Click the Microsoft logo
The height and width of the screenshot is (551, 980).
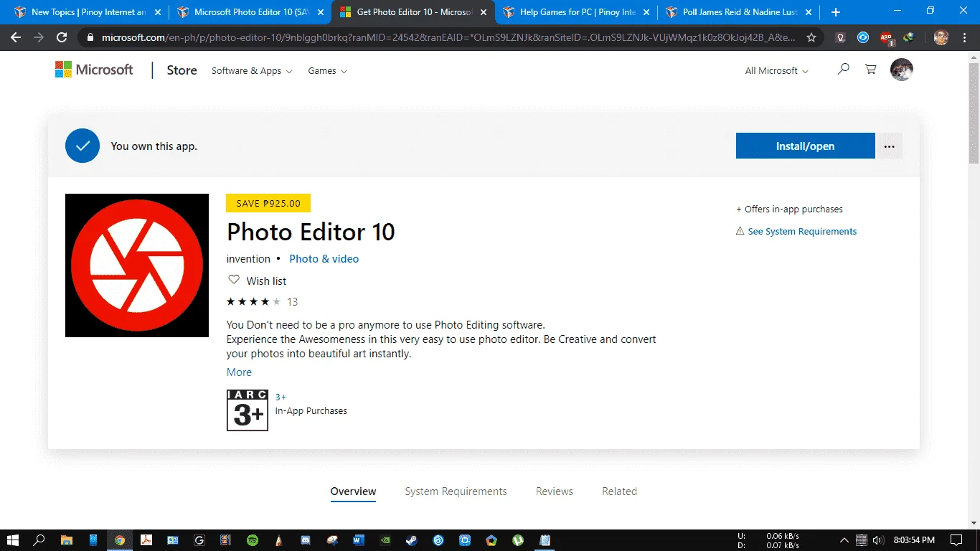[x=94, y=70]
